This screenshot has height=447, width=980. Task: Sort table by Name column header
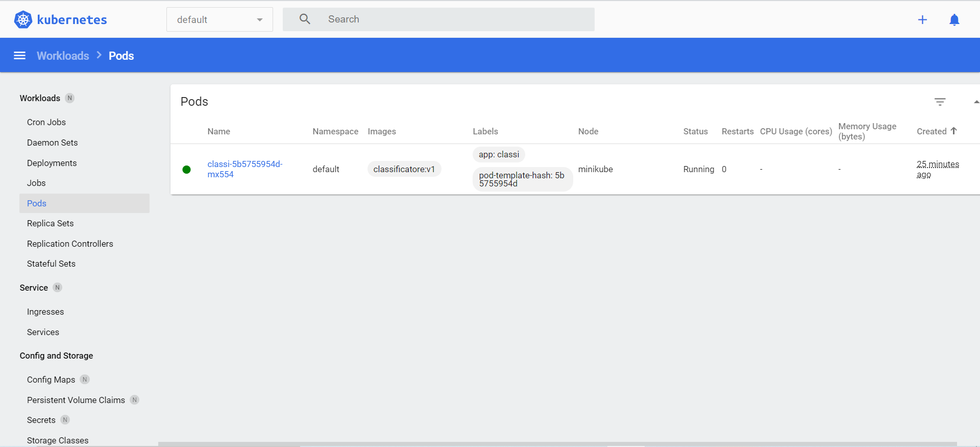pos(218,131)
